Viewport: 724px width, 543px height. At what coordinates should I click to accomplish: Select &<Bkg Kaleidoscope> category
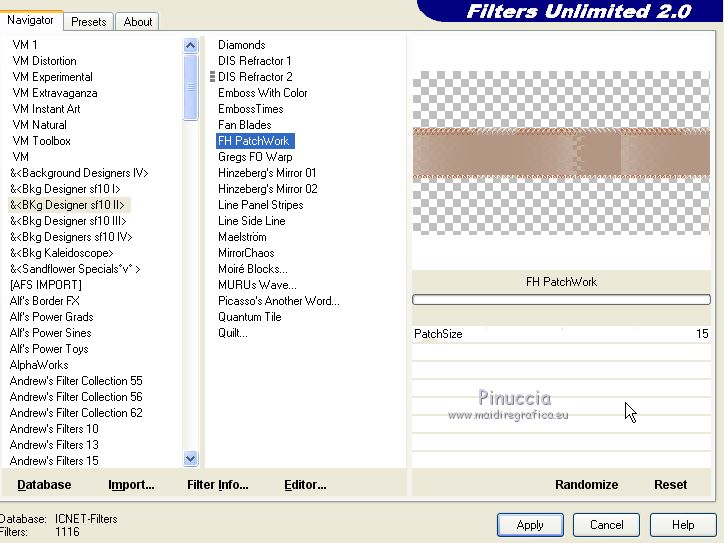61,253
